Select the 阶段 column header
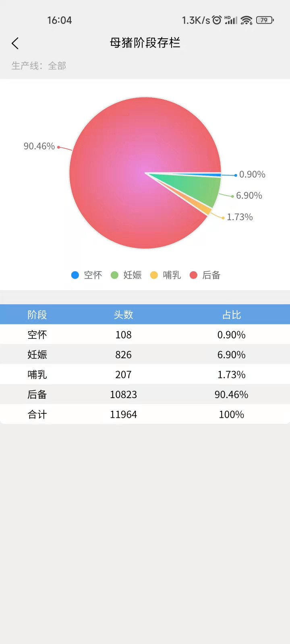The width and height of the screenshot is (290, 644). tap(37, 314)
